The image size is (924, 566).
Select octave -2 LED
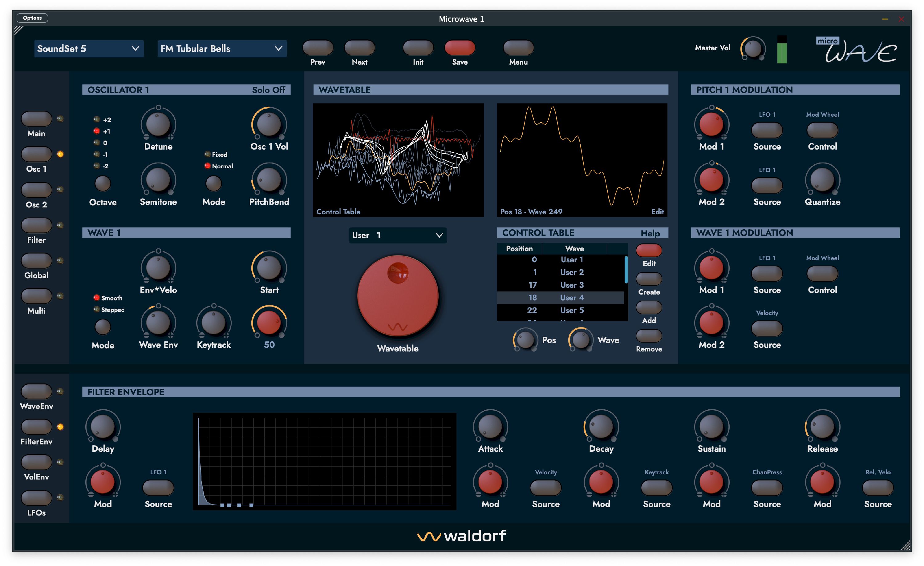point(97,166)
